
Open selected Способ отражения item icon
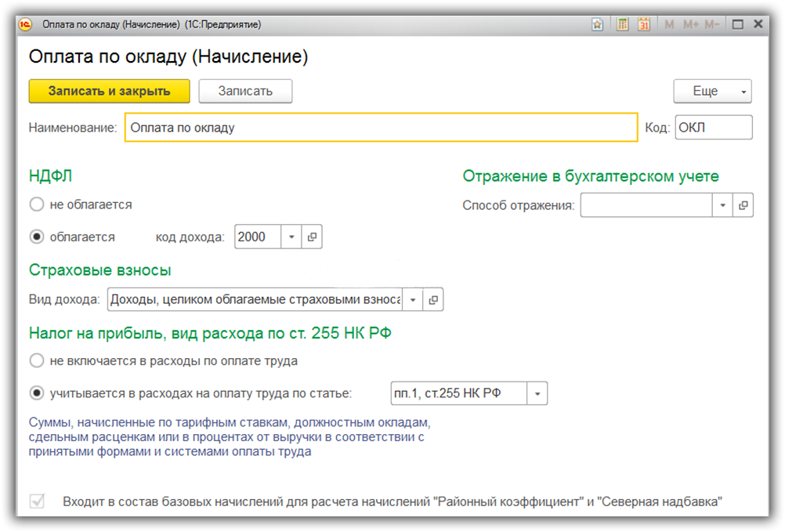(743, 205)
